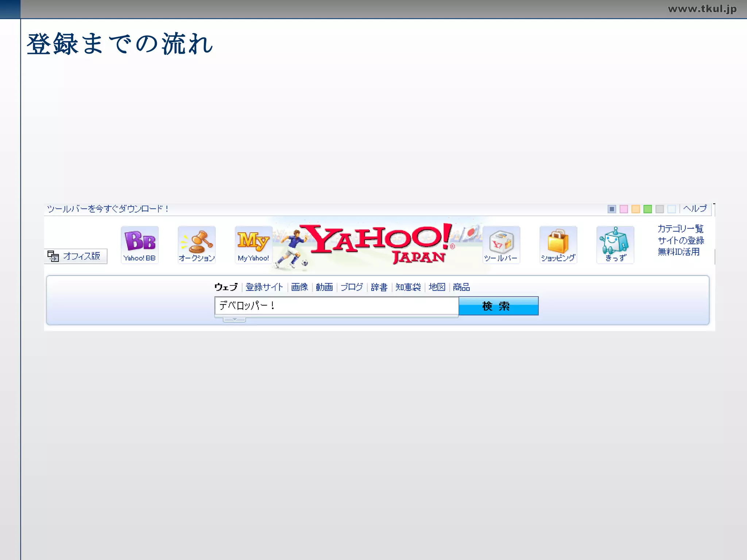Screen dimensions: 747x560
Task: Choose the green theme color swatch
Action: (648, 209)
